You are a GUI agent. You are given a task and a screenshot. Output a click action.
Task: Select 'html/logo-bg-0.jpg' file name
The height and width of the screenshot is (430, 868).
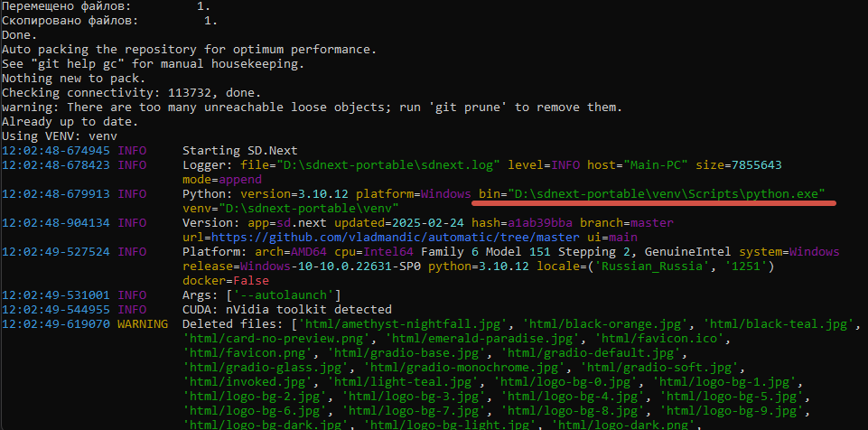(565, 382)
